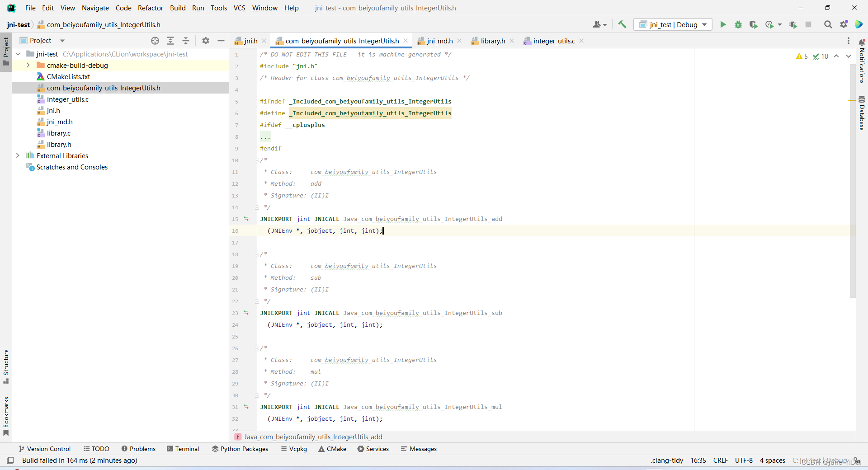Toggle tool window bars icon in status bar
Screen dimensions: 868x470
tap(10, 461)
